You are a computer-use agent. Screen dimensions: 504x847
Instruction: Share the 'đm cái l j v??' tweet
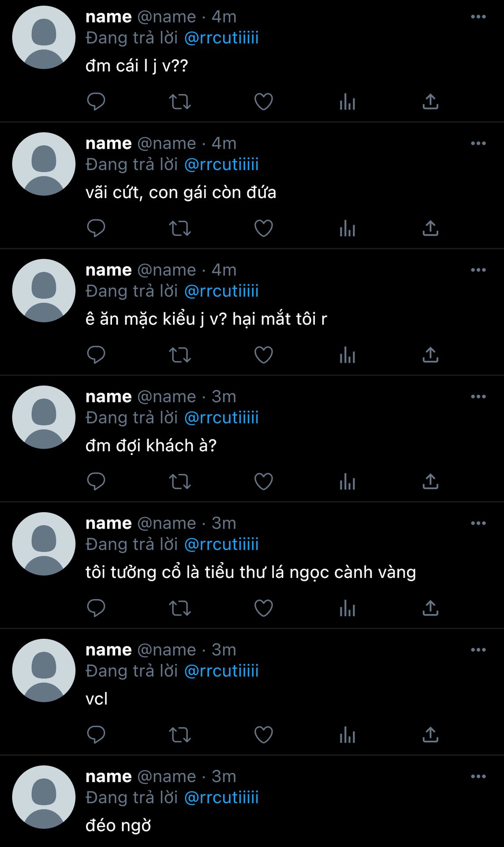tap(430, 101)
